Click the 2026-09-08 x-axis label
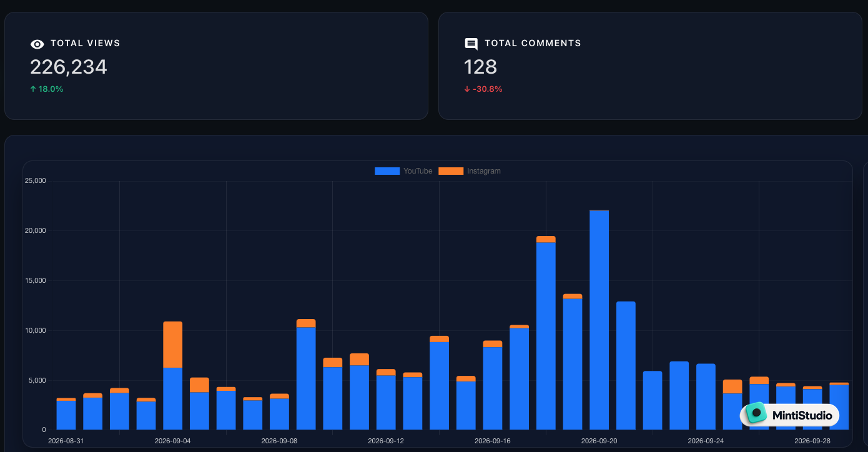 tap(279, 441)
